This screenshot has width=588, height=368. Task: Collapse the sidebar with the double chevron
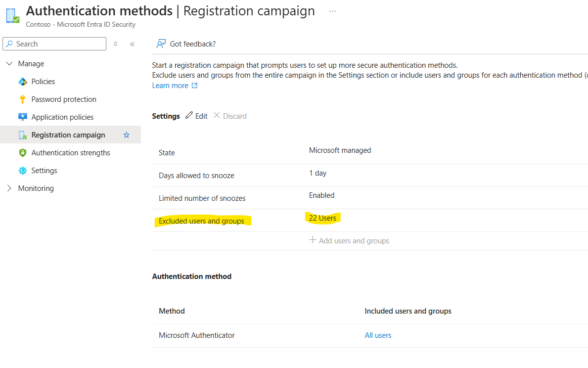(x=132, y=44)
